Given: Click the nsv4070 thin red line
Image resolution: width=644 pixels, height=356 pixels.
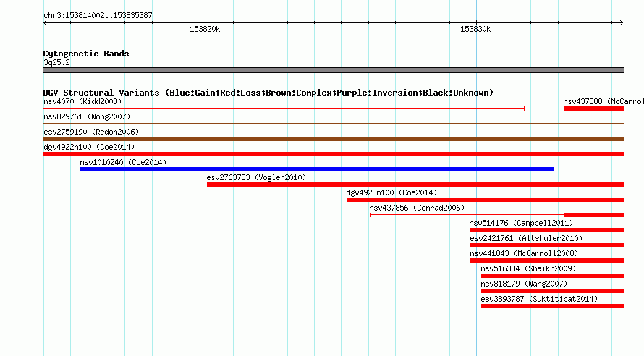Looking at the screenshot, I should coord(284,109).
